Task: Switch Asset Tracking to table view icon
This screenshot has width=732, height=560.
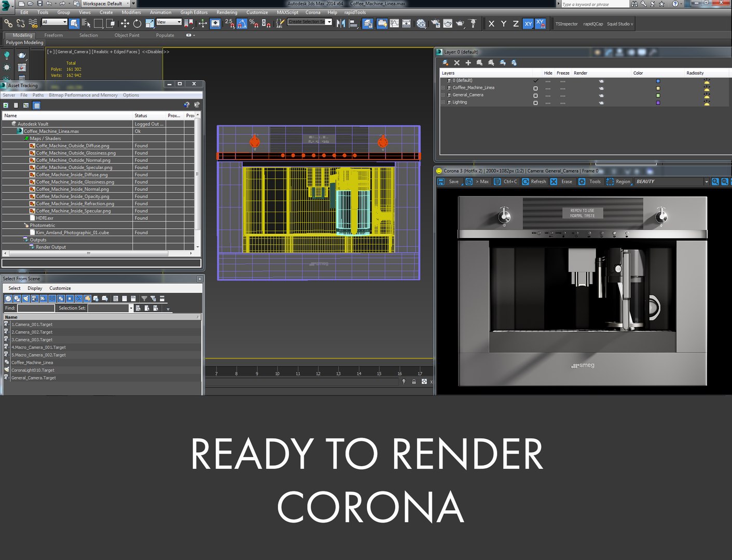Action: 36,105
